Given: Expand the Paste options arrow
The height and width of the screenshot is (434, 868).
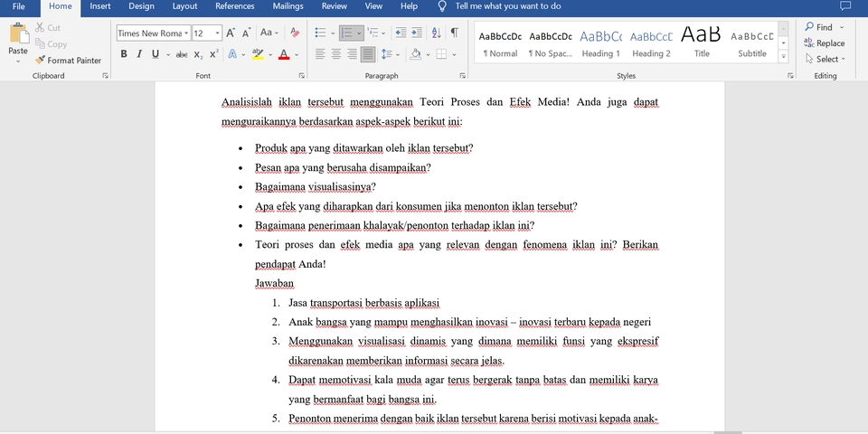Looking at the screenshot, I should coord(18,61).
